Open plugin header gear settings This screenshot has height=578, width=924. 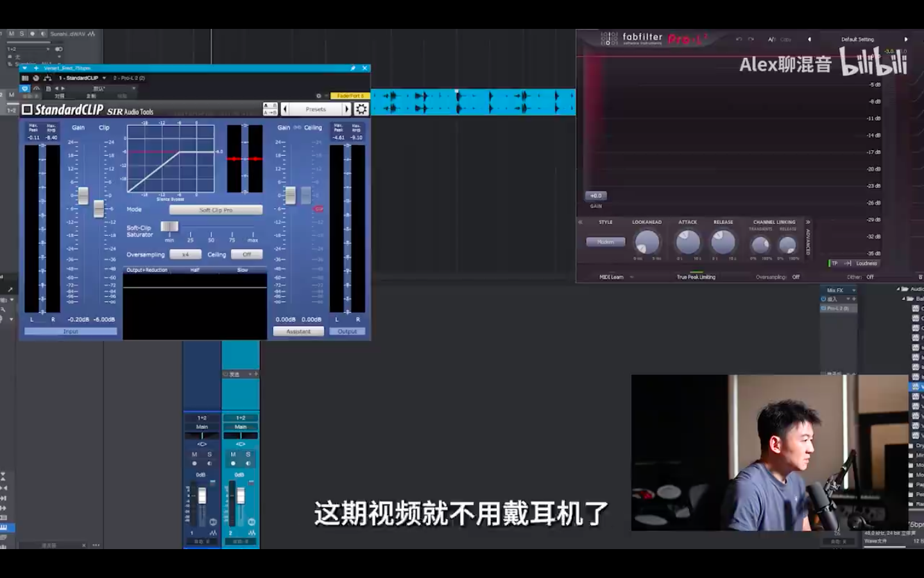click(x=319, y=96)
